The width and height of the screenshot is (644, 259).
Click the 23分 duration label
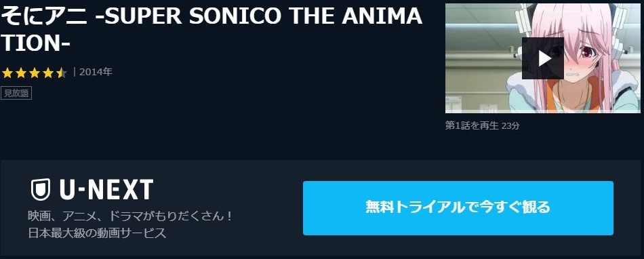[x=510, y=125]
